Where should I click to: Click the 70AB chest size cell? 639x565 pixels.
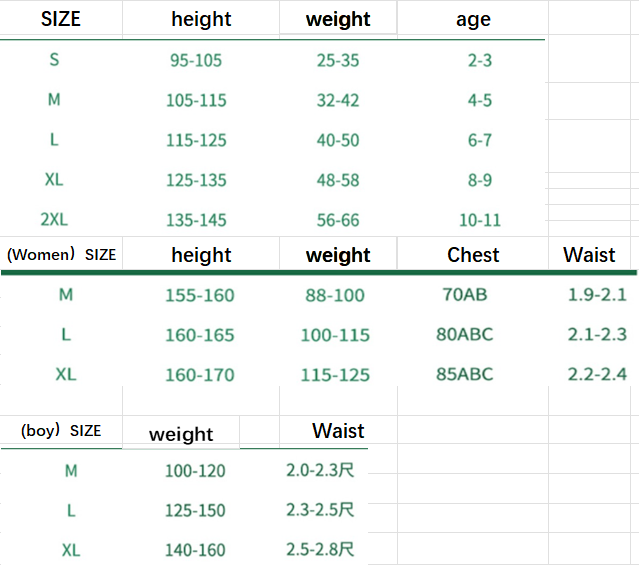[x=465, y=295]
